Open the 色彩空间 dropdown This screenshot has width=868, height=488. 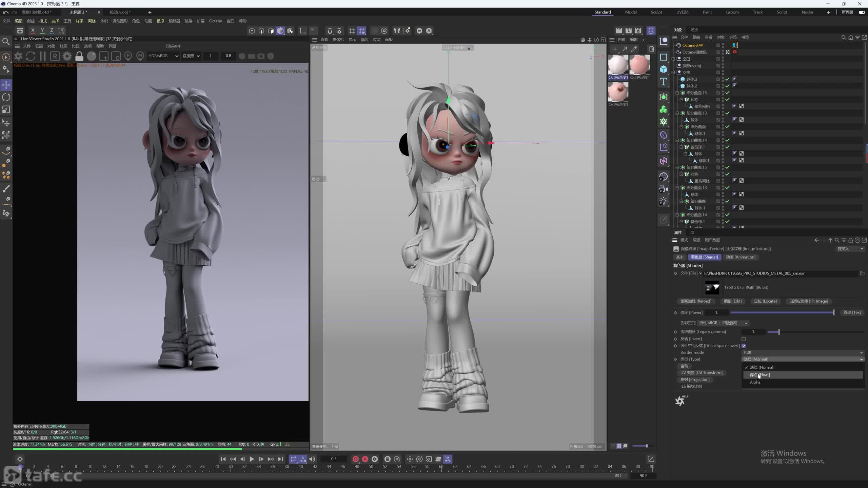pos(723,323)
